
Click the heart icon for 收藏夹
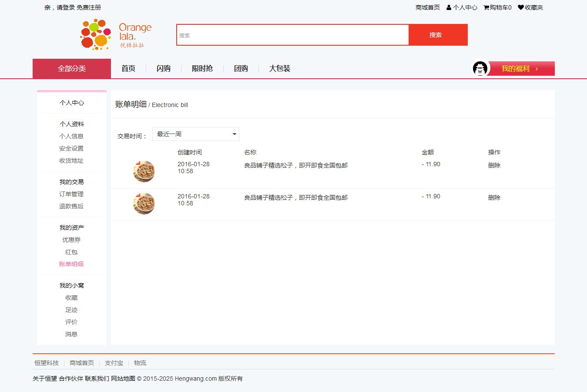tap(521, 7)
